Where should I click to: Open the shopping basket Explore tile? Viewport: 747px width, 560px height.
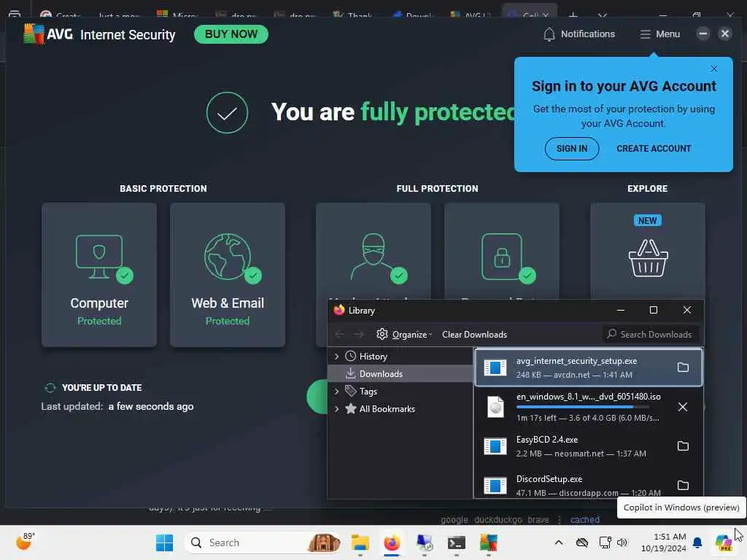point(648,252)
